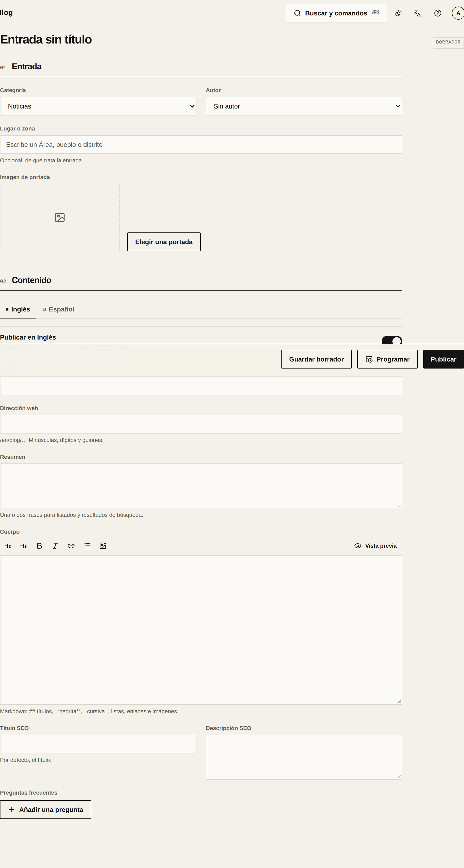
Task: Insert a bulleted list in Cuerpo
Action: [87, 546]
